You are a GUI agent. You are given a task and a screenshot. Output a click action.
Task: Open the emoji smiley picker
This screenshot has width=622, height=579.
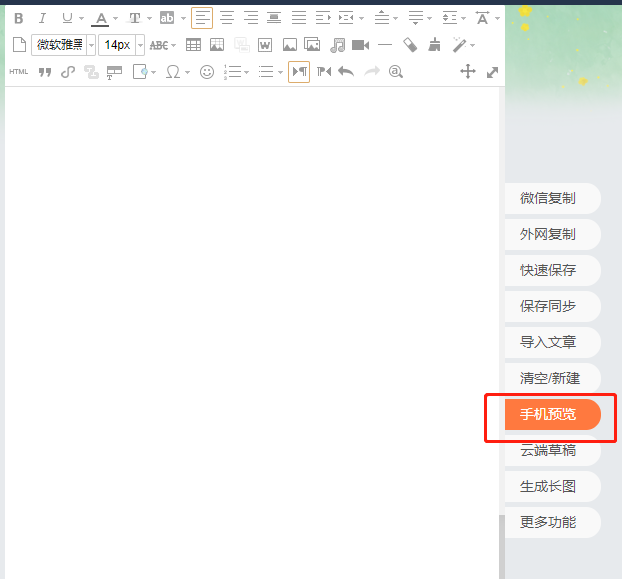tap(207, 72)
